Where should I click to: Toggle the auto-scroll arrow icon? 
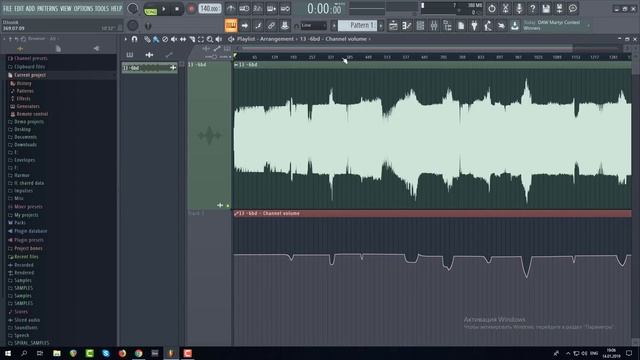244,26
